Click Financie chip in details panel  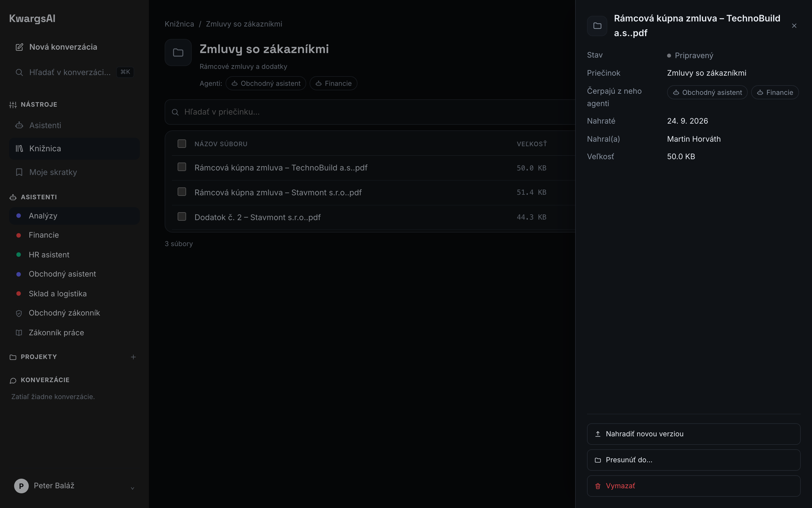[x=775, y=92]
